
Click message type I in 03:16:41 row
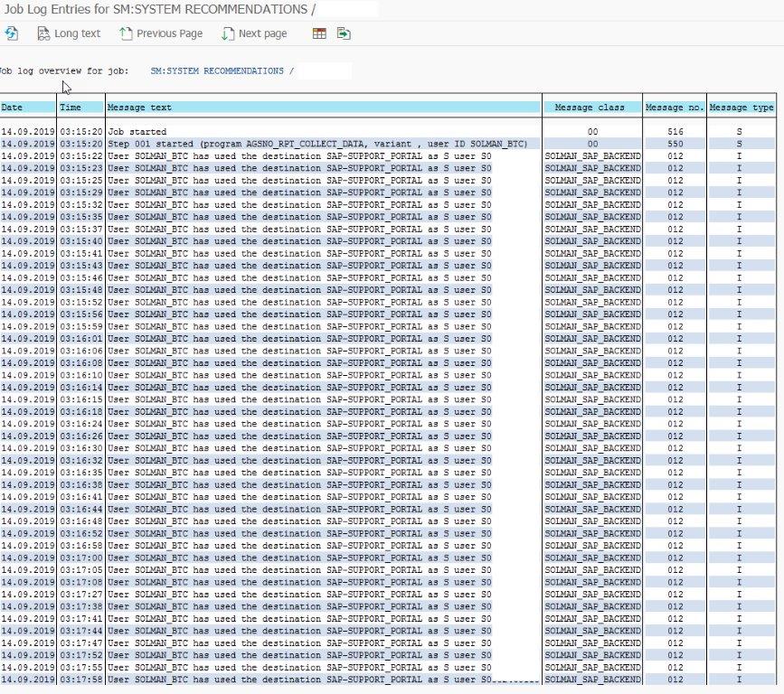(x=739, y=497)
